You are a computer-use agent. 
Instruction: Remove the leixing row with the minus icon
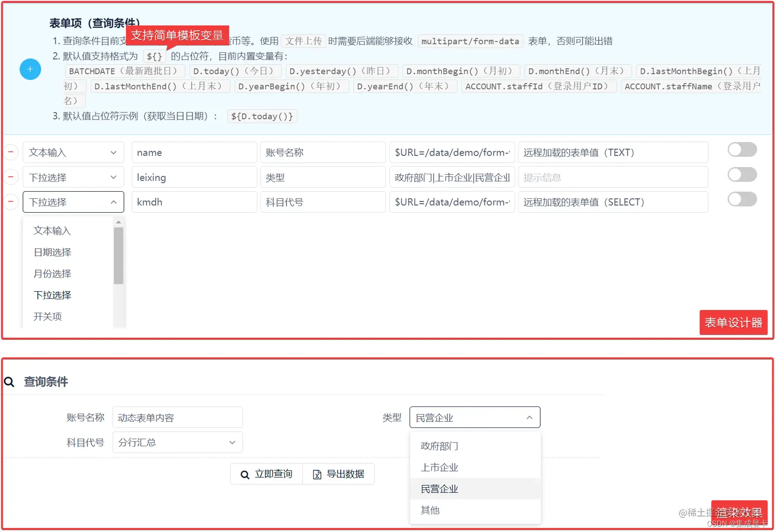coord(11,177)
